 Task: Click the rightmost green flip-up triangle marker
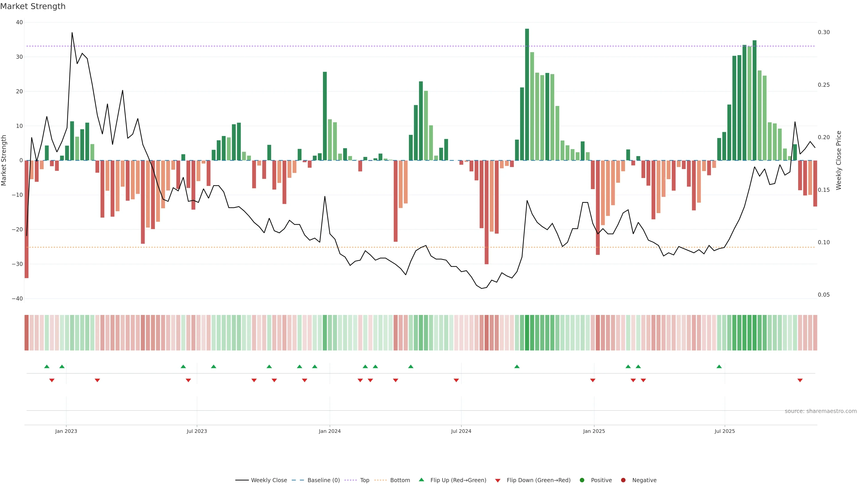tap(719, 366)
